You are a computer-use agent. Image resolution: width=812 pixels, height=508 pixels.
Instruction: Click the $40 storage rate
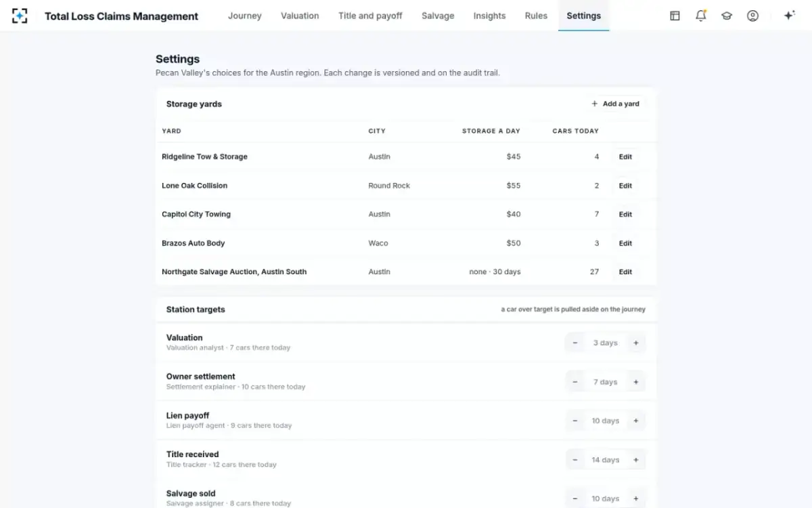[x=514, y=214]
